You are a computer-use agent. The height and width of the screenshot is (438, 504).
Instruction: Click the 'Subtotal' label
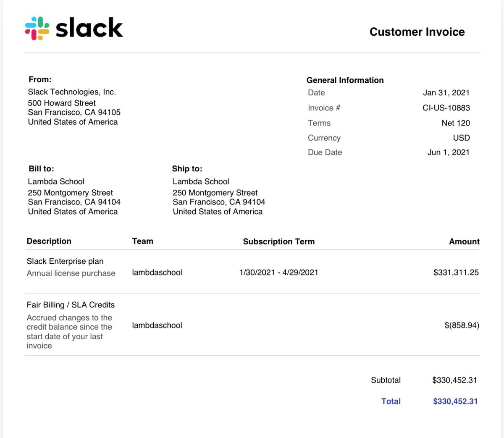click(386, 380)
